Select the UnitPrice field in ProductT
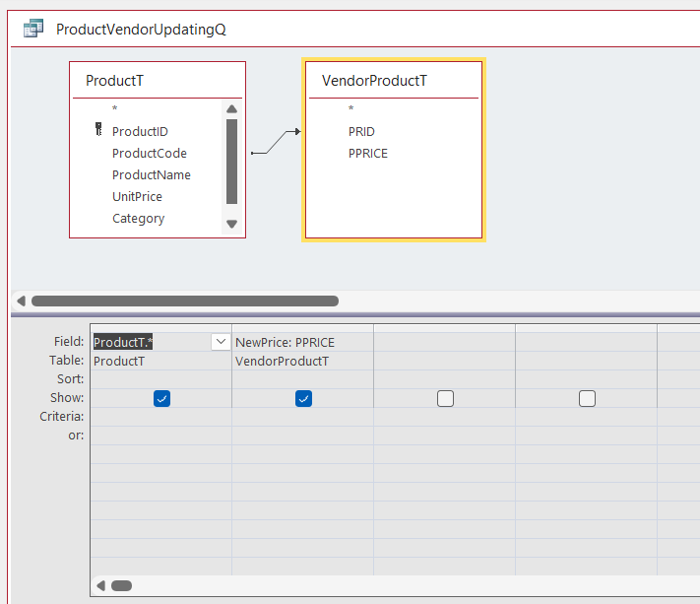700x604 pixels. pos(137,196)
